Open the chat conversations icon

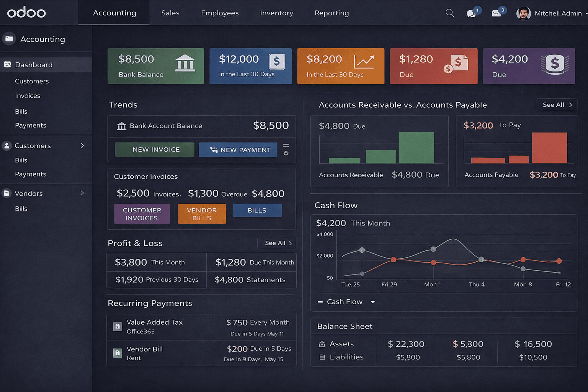(x=471, y=13)
